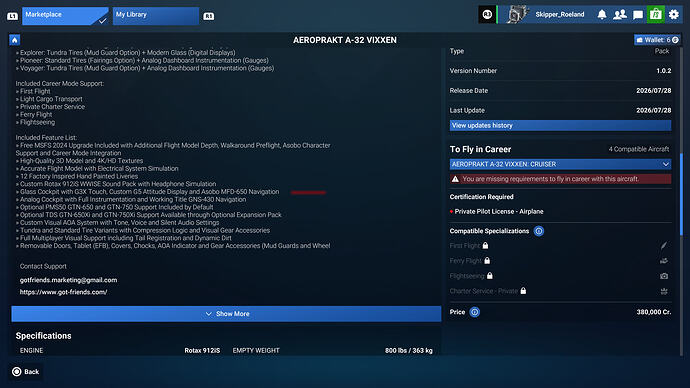Click the Rotax 912iS engine value

pyautogui.click(x=202, y=351)
